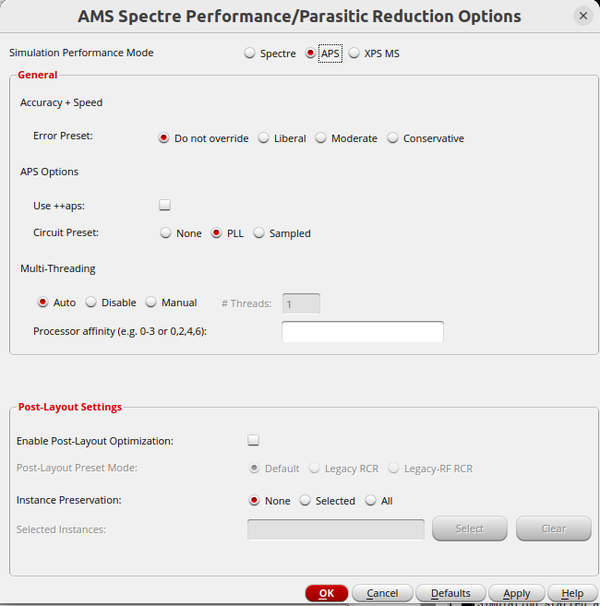Select Spectre simulation performance mode
Screen dimensions: 600x606
click(250, 54)
